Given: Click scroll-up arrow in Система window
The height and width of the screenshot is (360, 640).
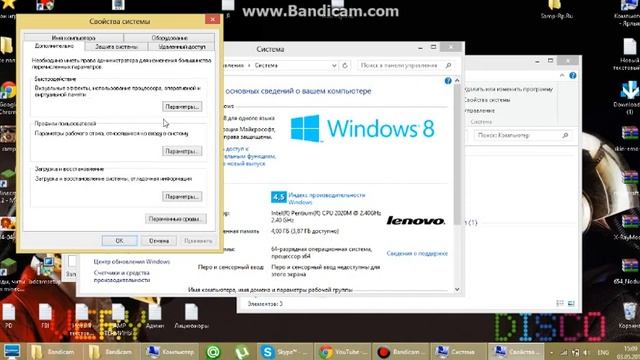Looking at the screenshot, I should tap(457, 81).
